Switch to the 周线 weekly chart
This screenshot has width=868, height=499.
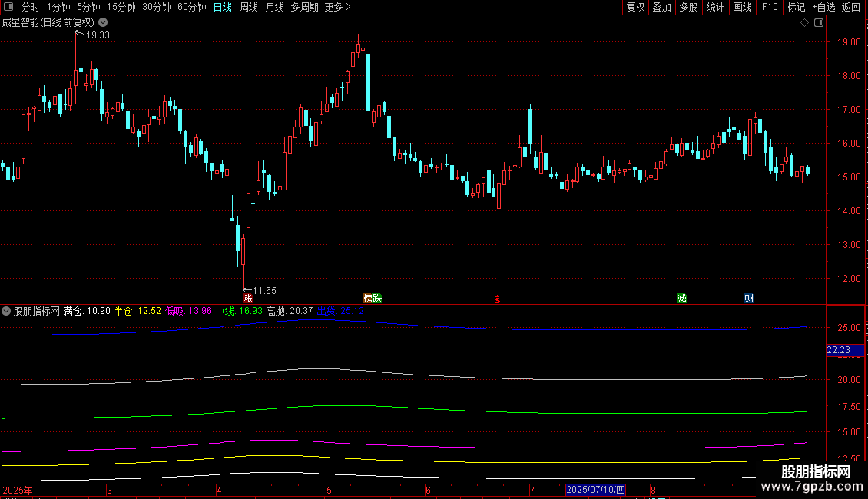[x=249, y=8]
